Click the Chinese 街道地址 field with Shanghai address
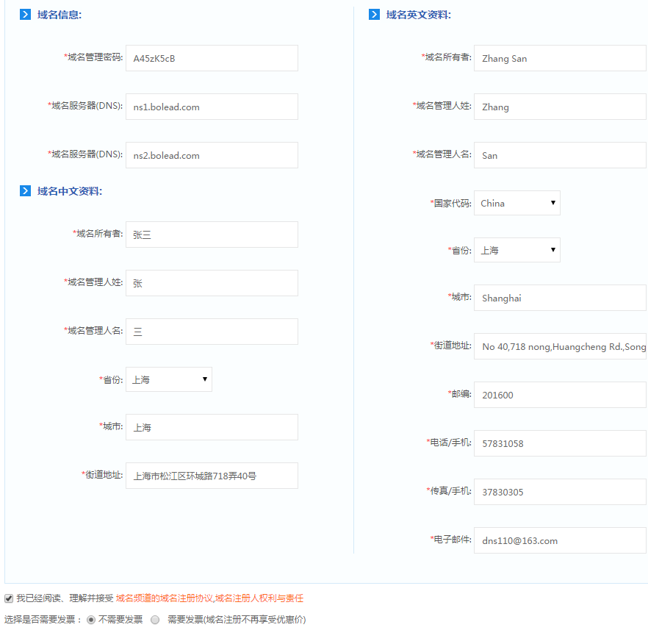648x644 pixels. (212, 476)
